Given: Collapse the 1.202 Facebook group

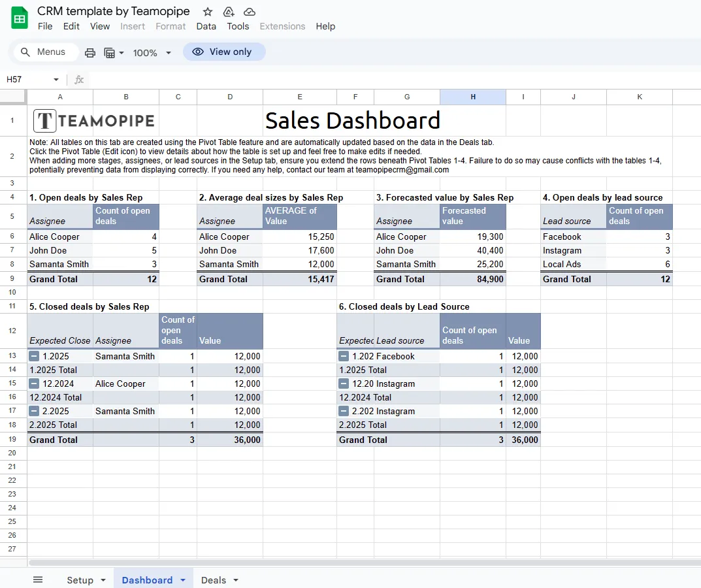Looking at the screenshot, I should pos(344,356).
